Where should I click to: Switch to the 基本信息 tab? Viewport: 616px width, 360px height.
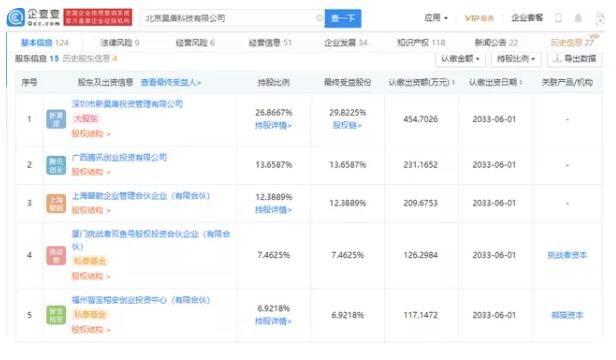(x=44, y=42)
